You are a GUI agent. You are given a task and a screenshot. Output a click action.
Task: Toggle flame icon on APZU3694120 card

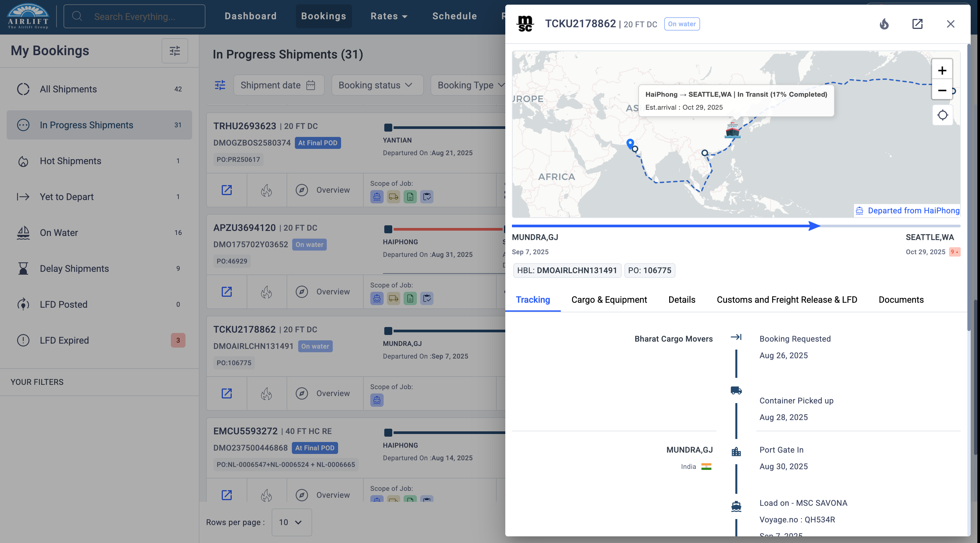click(266, 292)
